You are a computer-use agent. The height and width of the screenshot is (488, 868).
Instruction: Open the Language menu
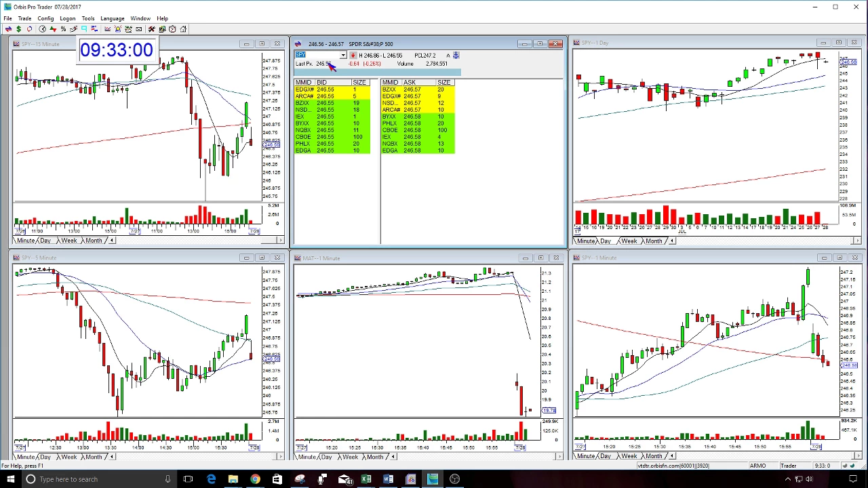click(113, 18)
